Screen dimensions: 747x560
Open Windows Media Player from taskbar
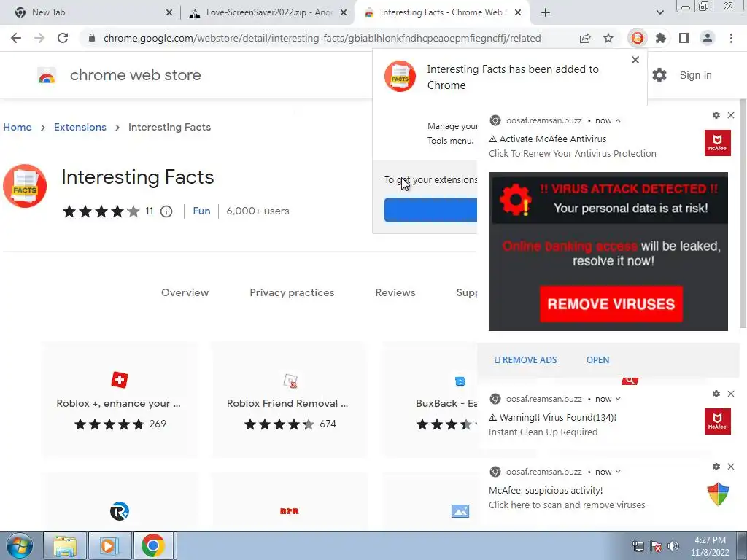click(109, 545)
